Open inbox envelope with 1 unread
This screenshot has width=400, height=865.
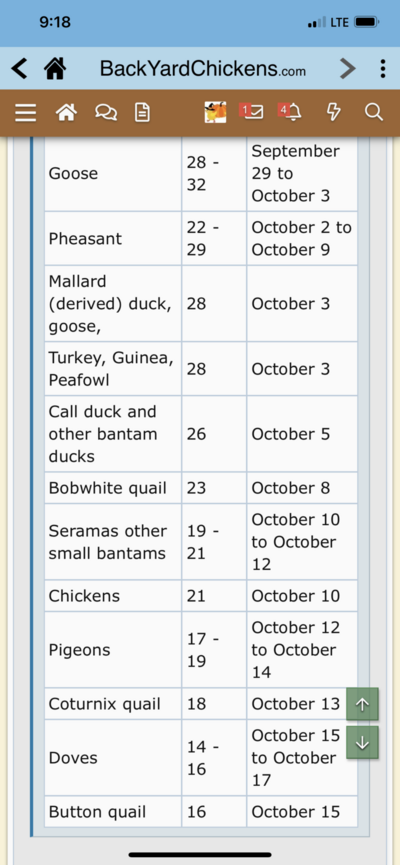252,111
